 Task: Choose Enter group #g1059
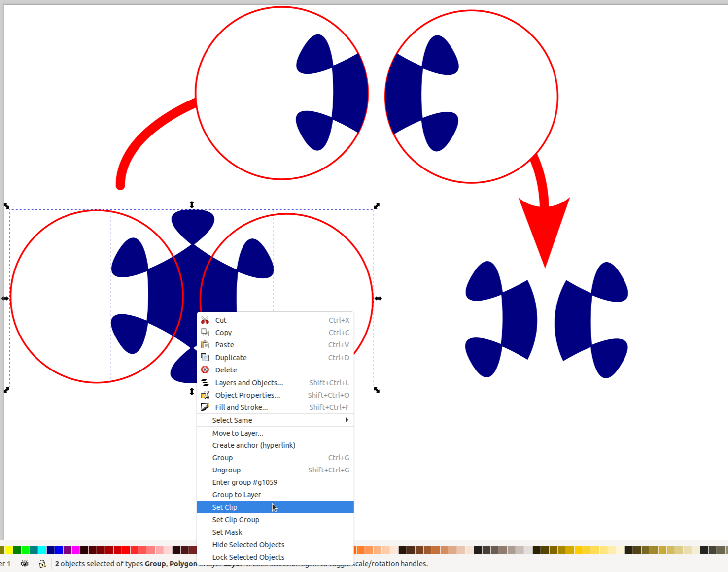click(x=275, y=482)
